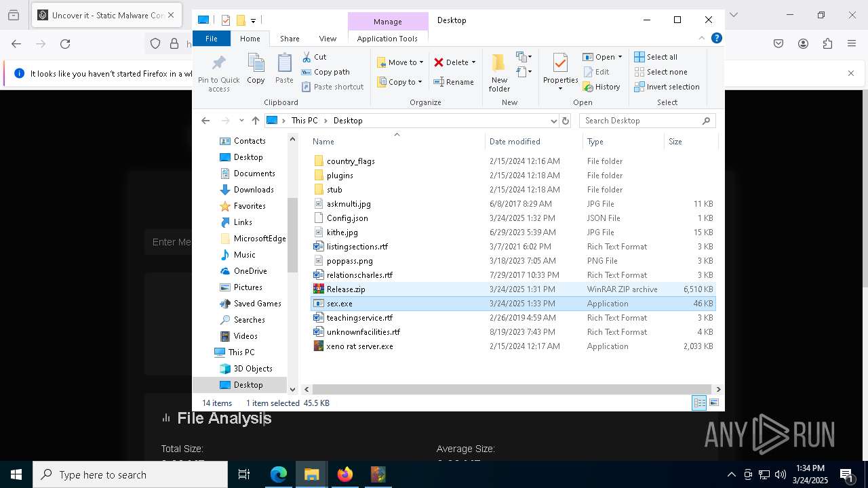The width and height of the screenshot is (868, 488).
Task: Click Select none in ribbon
Action: click(x=660, y=72)
